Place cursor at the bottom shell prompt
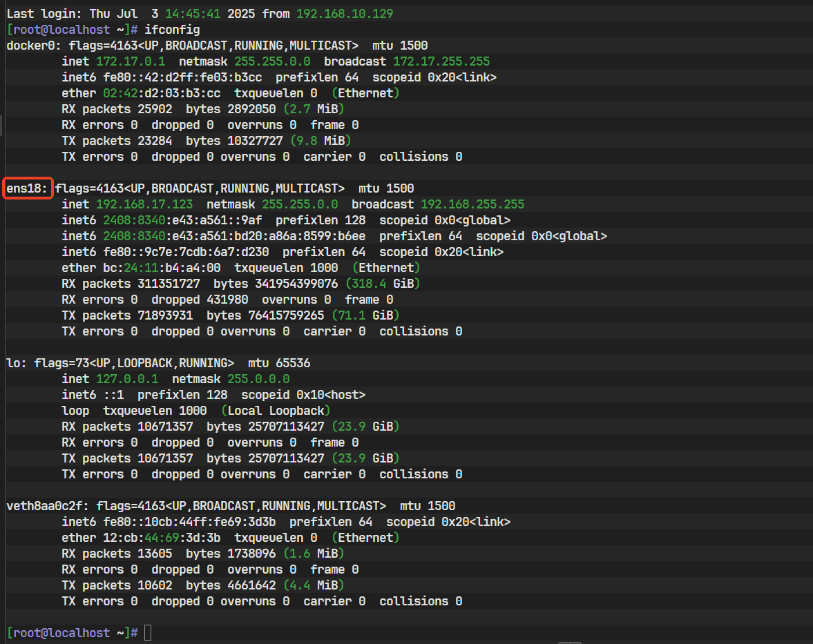The height and width of the screenshot is (644, 813). 148,633
